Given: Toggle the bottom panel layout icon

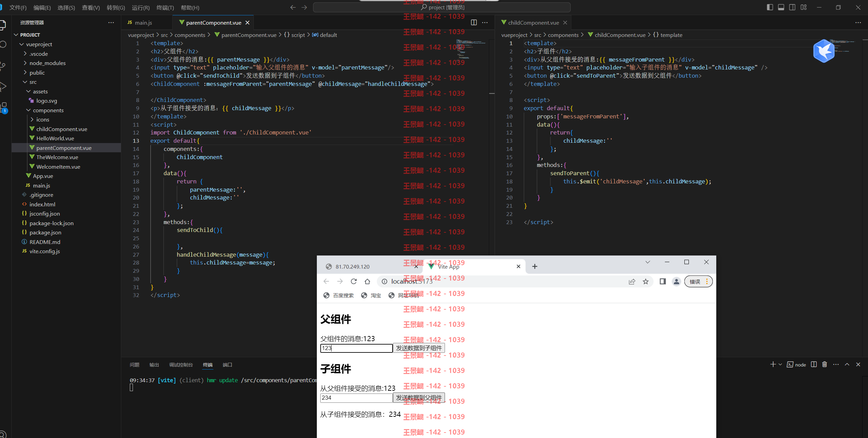Looking at the screenshot, I should (x=781, y=7).
